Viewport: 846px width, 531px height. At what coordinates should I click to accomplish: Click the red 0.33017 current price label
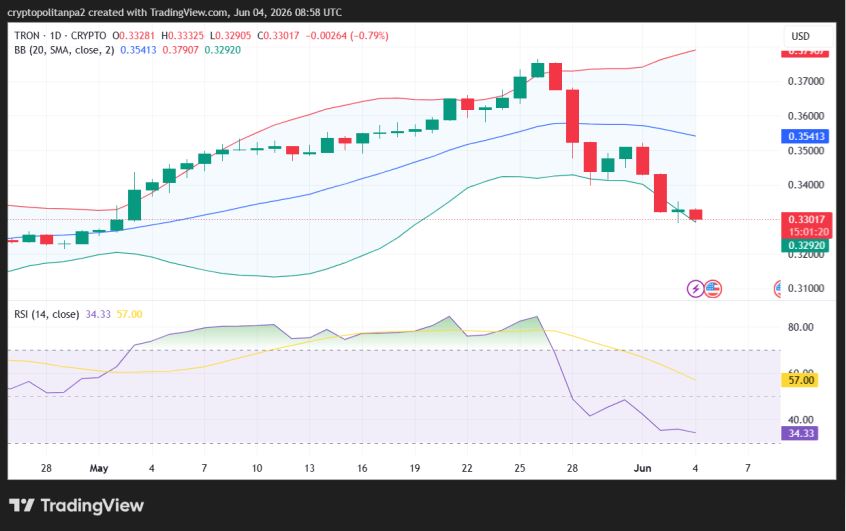click(806, 219)
